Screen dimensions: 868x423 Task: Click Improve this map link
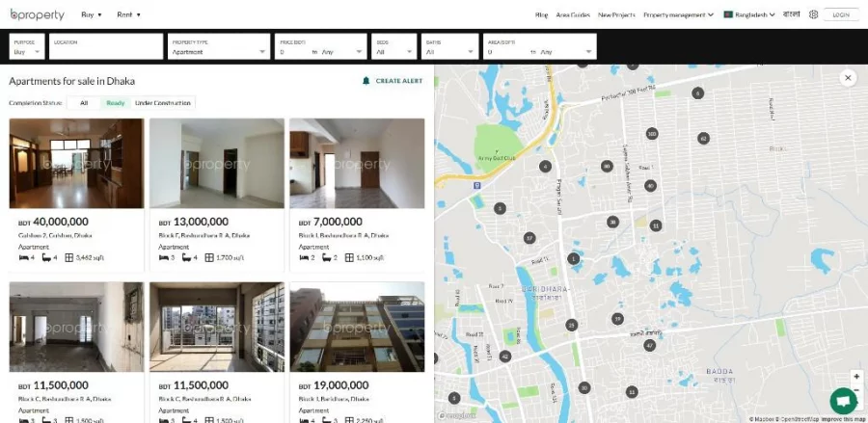coord(844,419)
